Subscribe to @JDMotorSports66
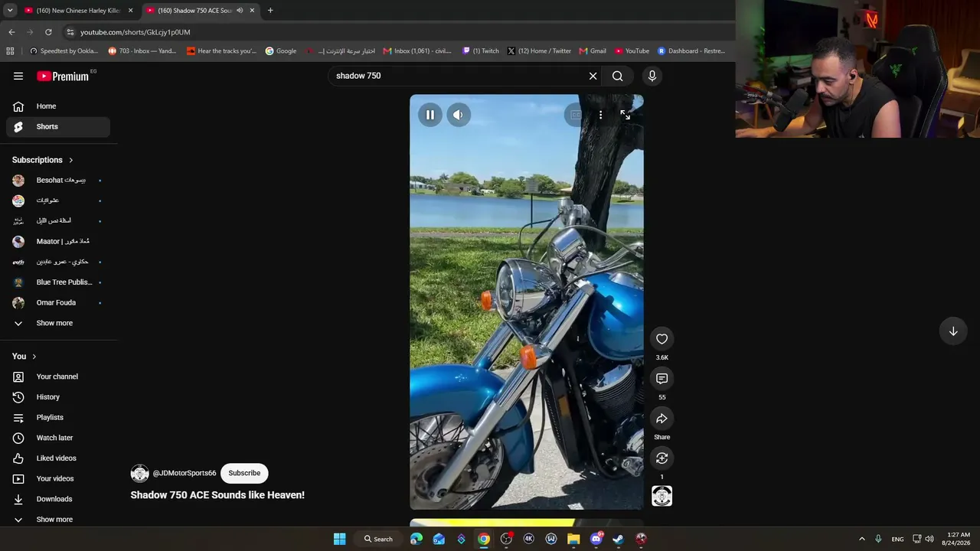980x551 pixels. pyautogui.click(x=244, y=473)
